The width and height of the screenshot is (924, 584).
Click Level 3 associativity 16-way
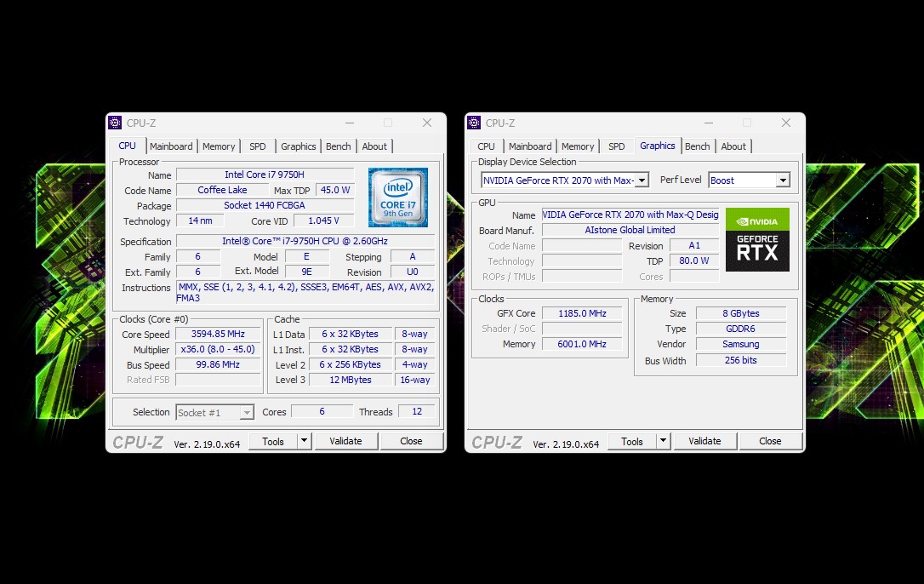coord(415,380)
